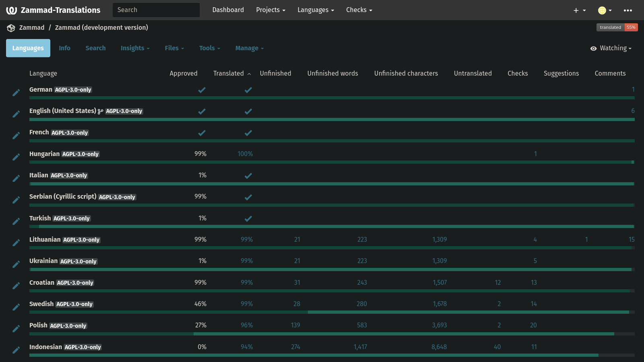Screen dimensions: 644x362
Task: Sort by Untranslated column header
Action: click(473, 73)
